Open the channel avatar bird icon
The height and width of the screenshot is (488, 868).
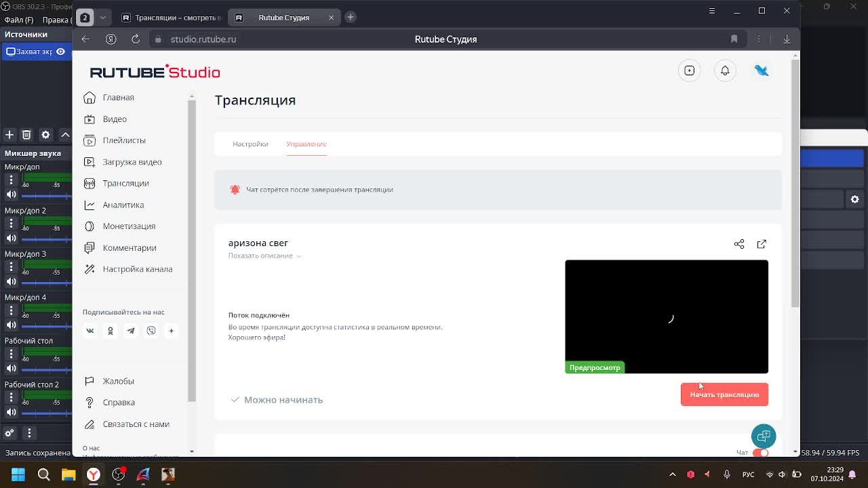tap(761, 70)
